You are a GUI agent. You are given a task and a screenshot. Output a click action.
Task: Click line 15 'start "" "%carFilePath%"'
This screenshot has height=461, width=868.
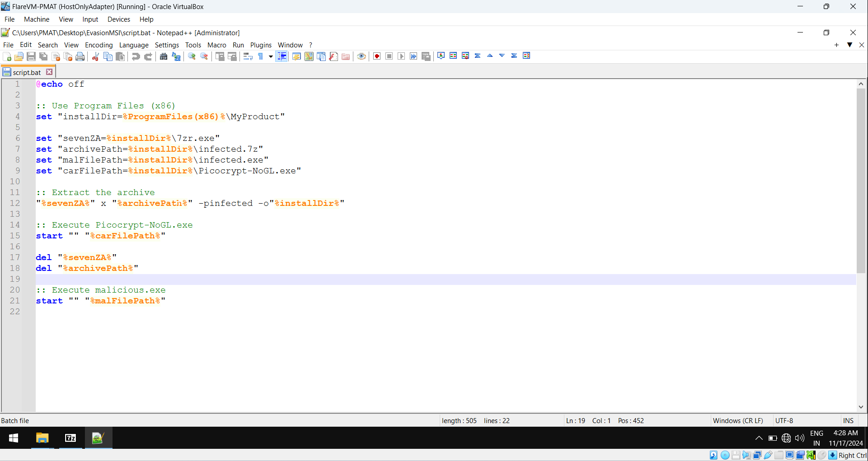(101, 236)
